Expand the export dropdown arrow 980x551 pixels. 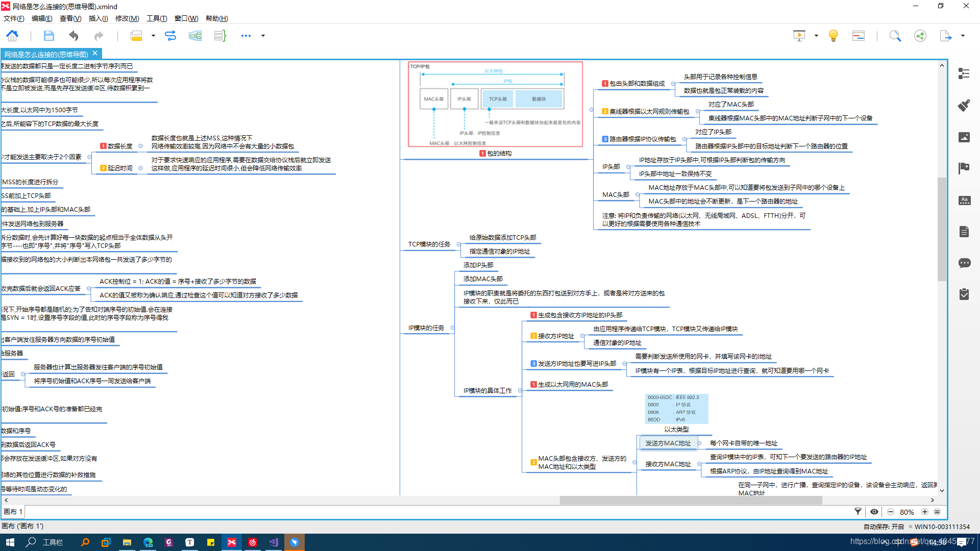point(963,36)
